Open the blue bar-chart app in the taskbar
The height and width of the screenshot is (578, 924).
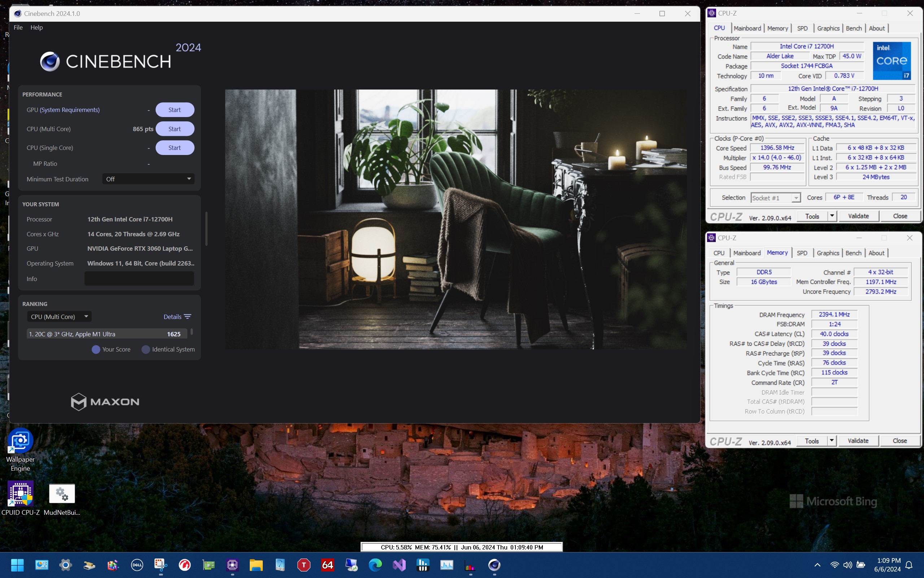pos(423,565)
